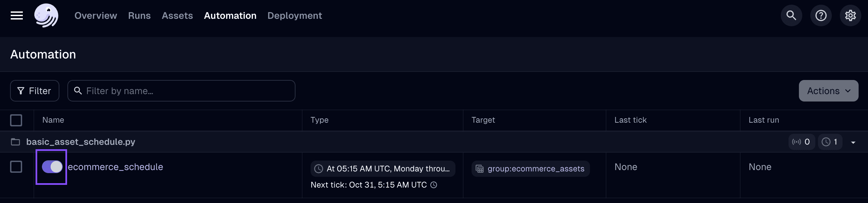The width and height of the screenshot is (868, 203).
Task: Open the hamburger navigation menu
Action: (x=16, y=15)
